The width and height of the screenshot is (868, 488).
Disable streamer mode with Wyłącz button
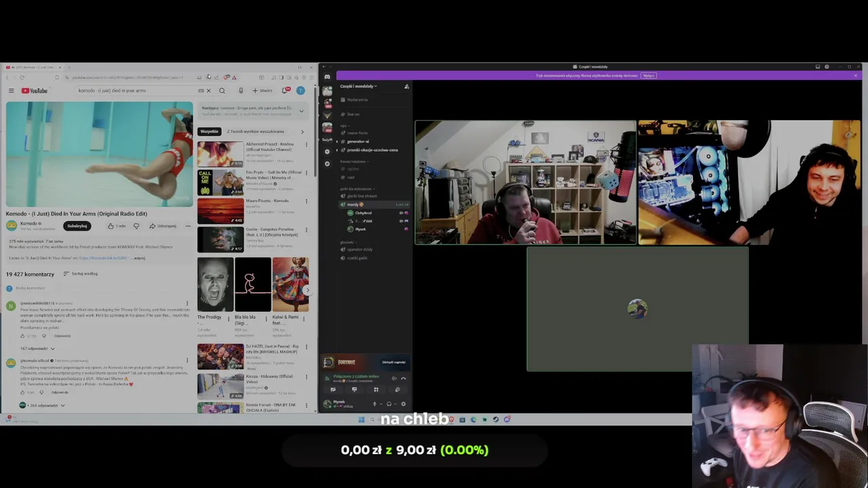[x=649, y=75]
